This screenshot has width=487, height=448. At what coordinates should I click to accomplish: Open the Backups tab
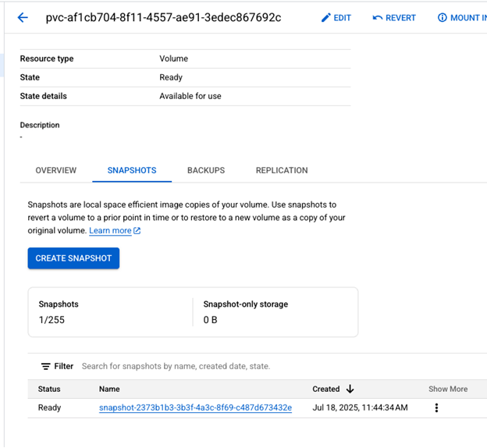tap(206, 170)
